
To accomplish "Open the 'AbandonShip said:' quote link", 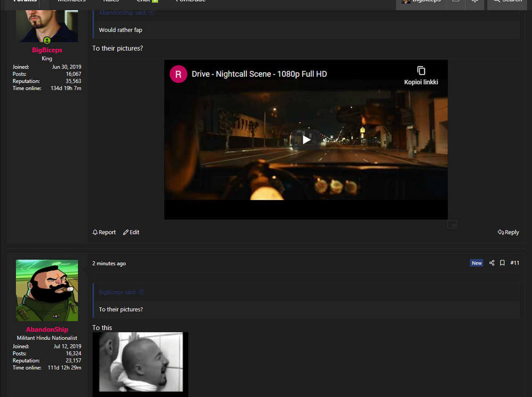I will pyautogui.click(x=122, y=13).
